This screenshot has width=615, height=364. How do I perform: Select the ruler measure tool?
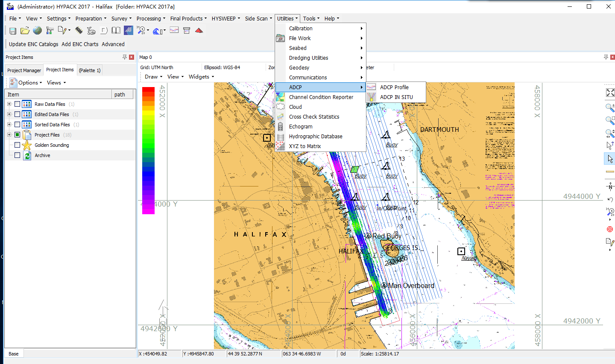pos(610,172)
